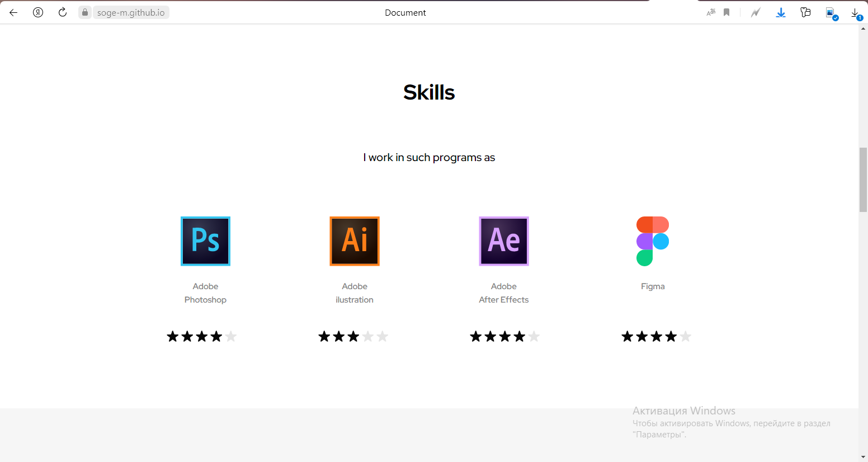The image size is (868, 462).
Task: Click the Adobe Illustrator Ai icon
Action: (355, 241)
